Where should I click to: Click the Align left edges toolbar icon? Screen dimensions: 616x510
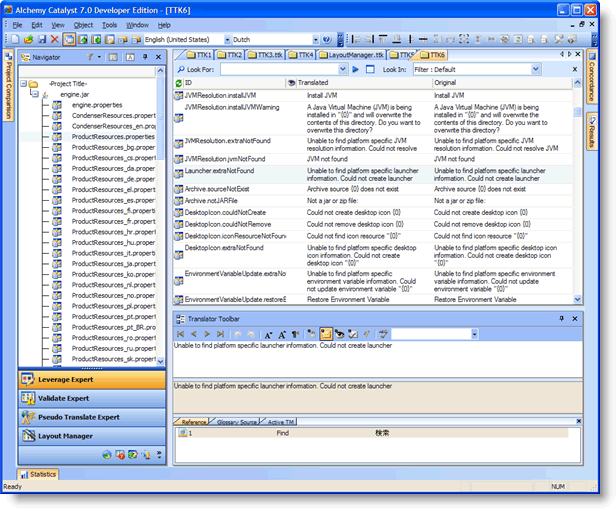pos(356,39)
